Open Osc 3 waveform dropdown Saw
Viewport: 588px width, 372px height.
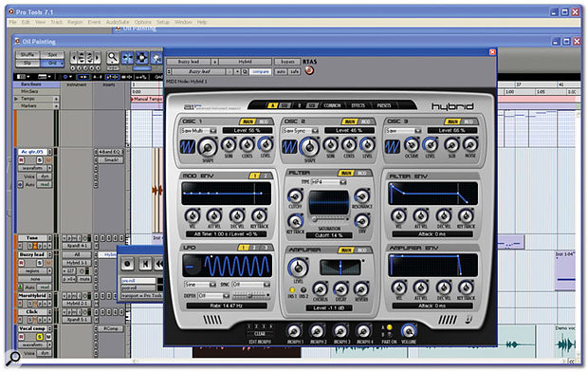point(403,131)
